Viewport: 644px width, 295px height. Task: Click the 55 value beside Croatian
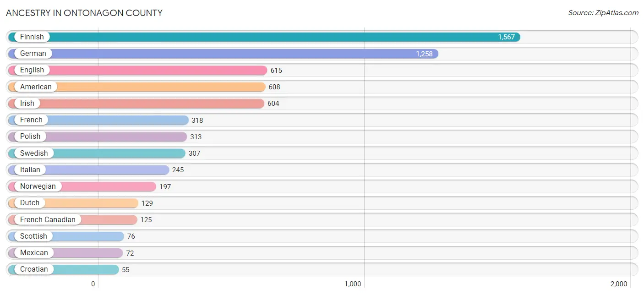[126, 270]
